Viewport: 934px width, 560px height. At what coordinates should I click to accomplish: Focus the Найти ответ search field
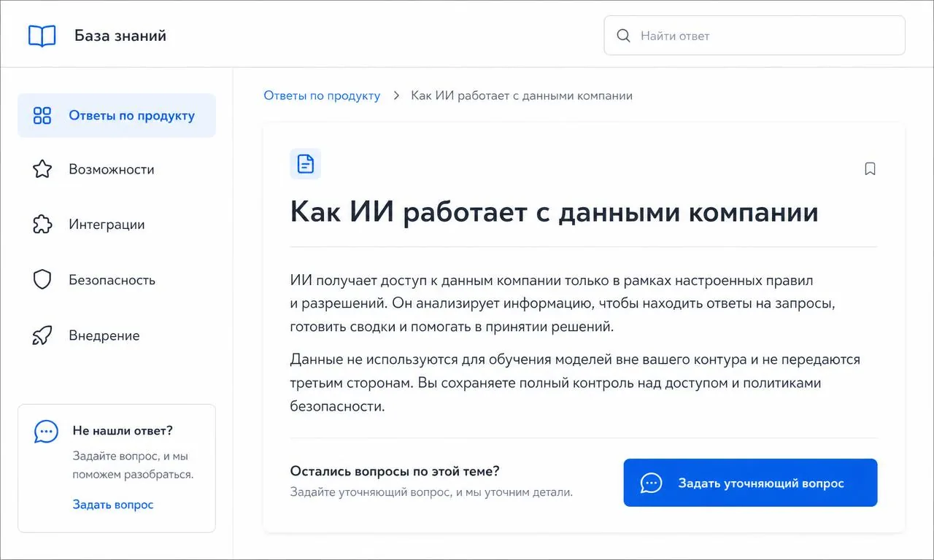point(754,36)
